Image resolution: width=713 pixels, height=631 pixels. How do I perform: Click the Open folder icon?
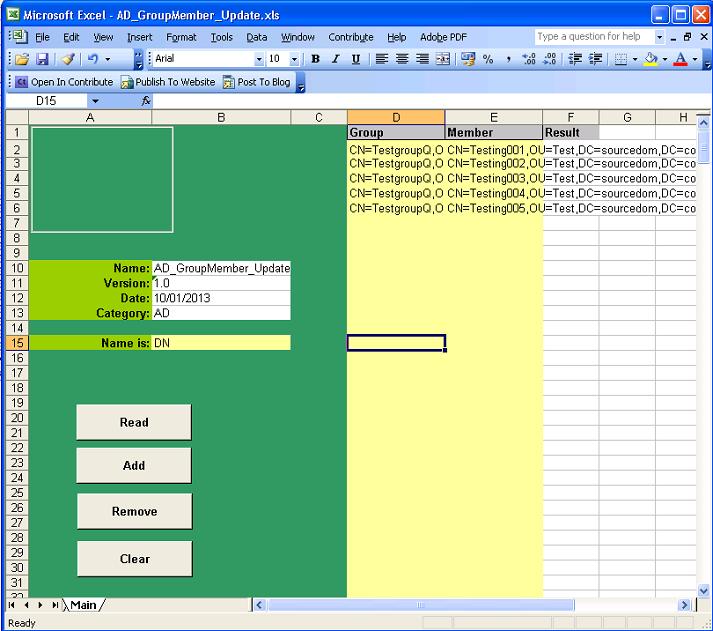point(21,60)
